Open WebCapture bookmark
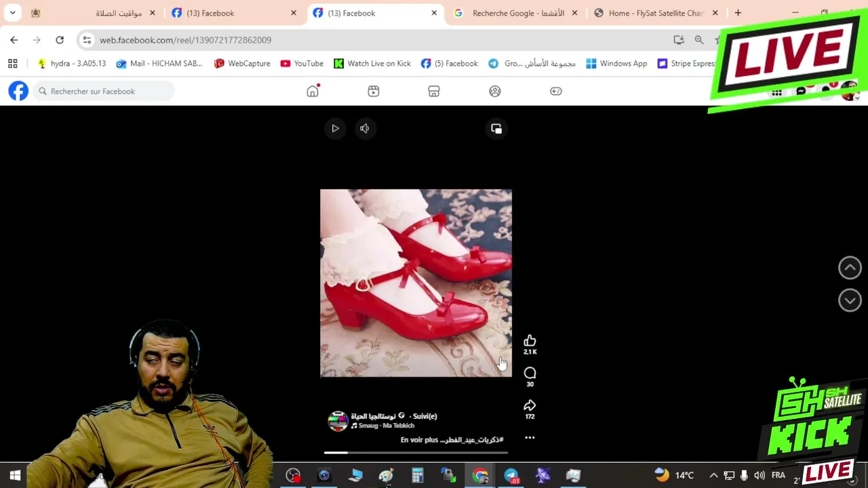Image resolution: width=868 pixels, height=488 pixels. coord(242,64)
